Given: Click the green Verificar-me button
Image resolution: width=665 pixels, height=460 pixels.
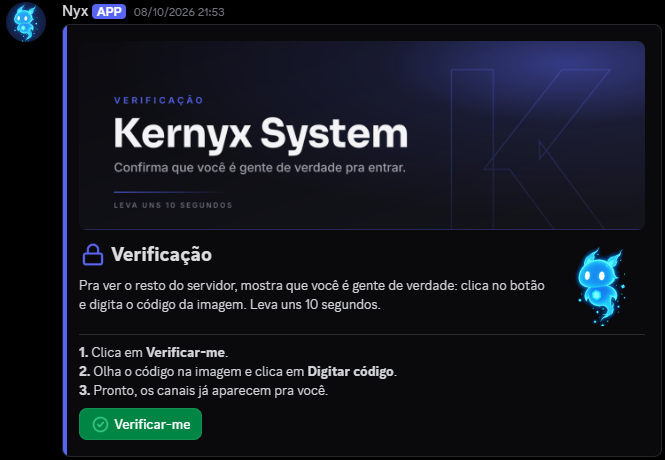Looking at the screenshot, I should tap(140, 424).
